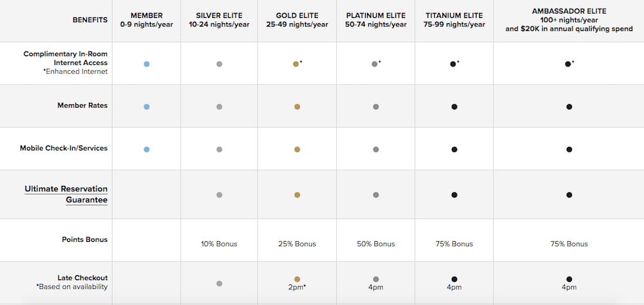Click the Member tier column header
Viewport: 644px width, 305px height.
click(147, 20)
